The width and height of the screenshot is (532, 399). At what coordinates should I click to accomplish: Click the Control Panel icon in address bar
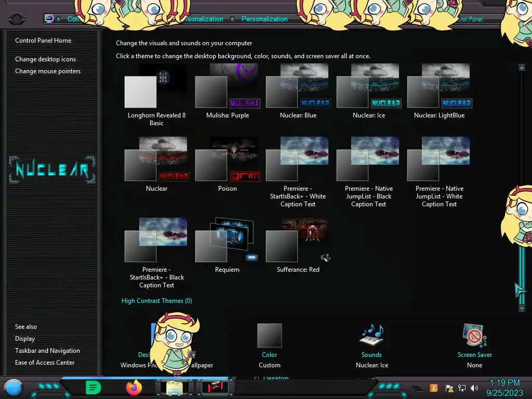tap(49, 19)
